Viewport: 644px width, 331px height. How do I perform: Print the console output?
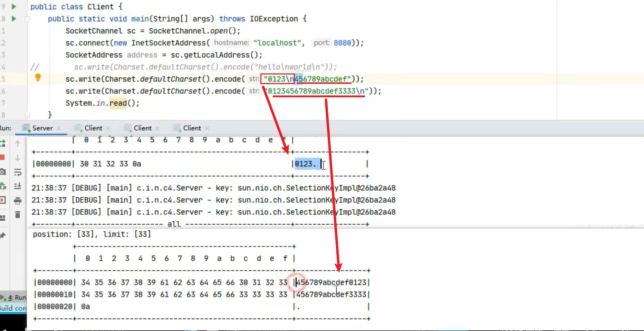[x=18, y=201]
